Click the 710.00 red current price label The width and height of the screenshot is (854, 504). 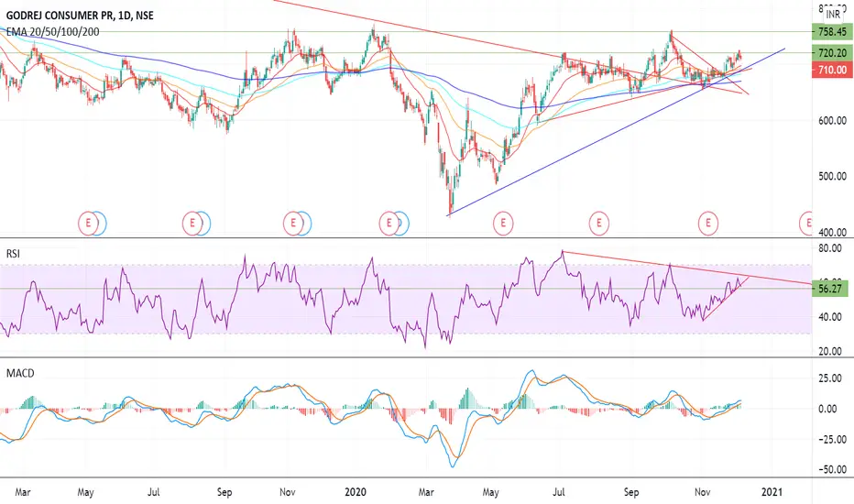coord(832,70)
